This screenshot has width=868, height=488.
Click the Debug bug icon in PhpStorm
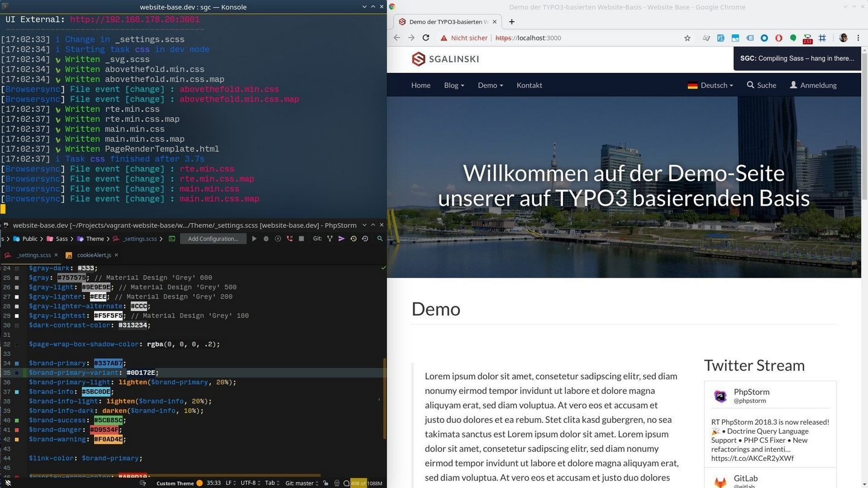[x=266, y=238]
